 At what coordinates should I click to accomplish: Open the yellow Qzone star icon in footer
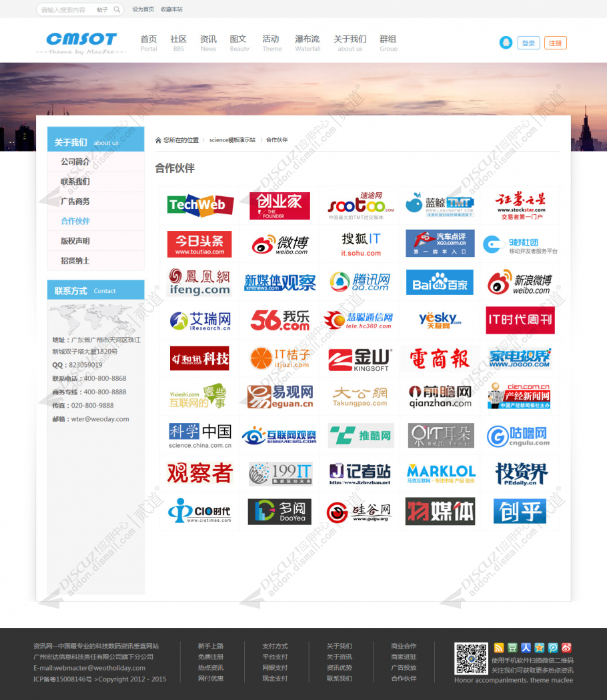point(540,648)
